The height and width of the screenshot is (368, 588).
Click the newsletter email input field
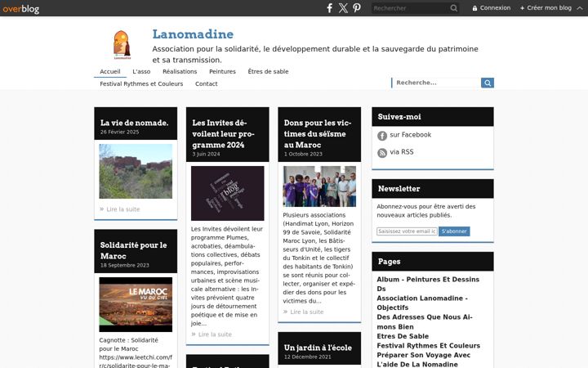click(x=407, y=231)
